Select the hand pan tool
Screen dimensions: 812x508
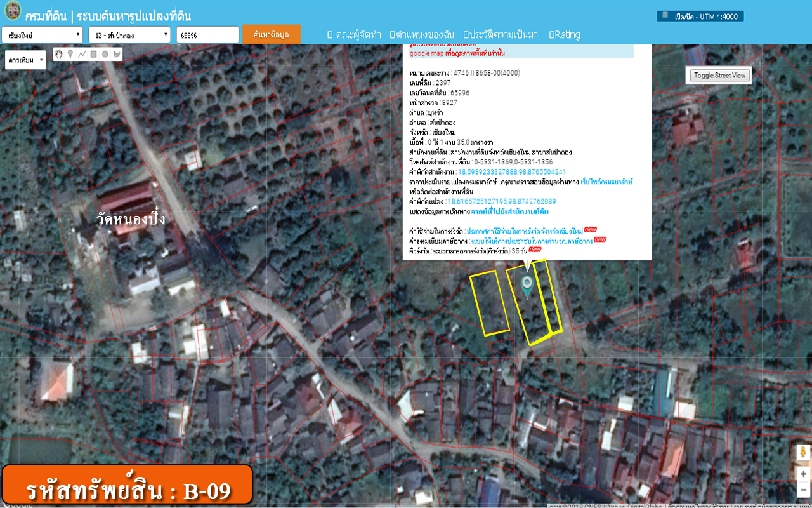pyautogui.click(x=59, y=55)
